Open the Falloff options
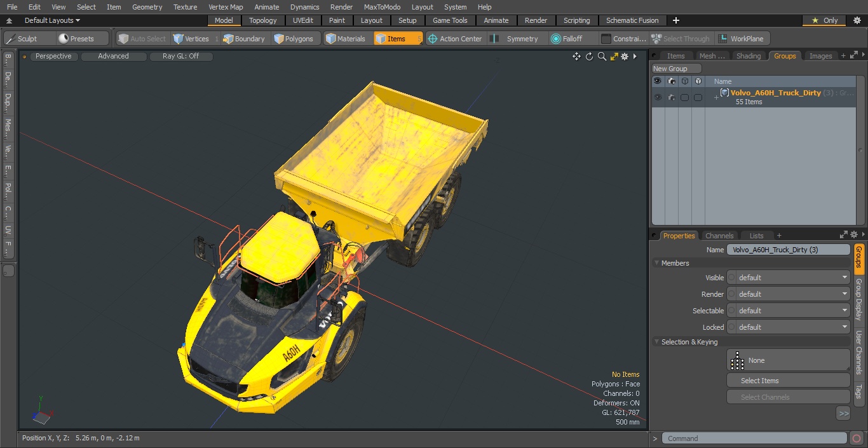Image resolution: width=868 pixels, height=448 pixels. click(x=573, y=39)
